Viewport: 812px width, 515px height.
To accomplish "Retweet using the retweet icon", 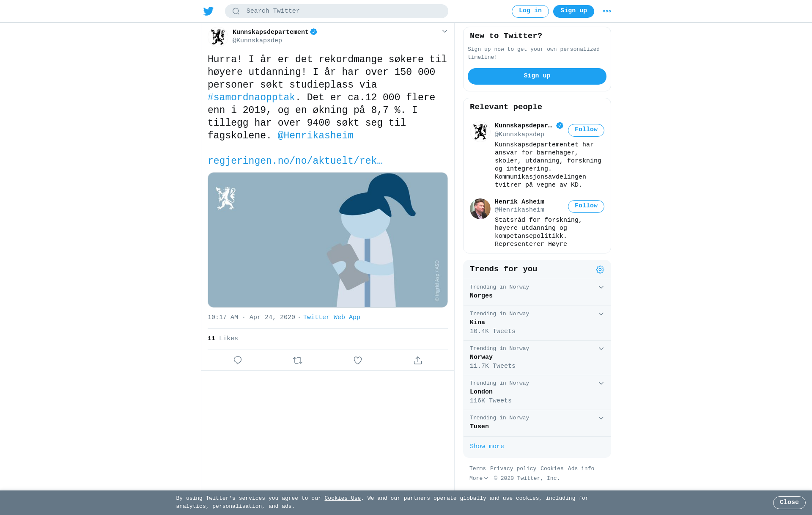I will pos(298,360).
